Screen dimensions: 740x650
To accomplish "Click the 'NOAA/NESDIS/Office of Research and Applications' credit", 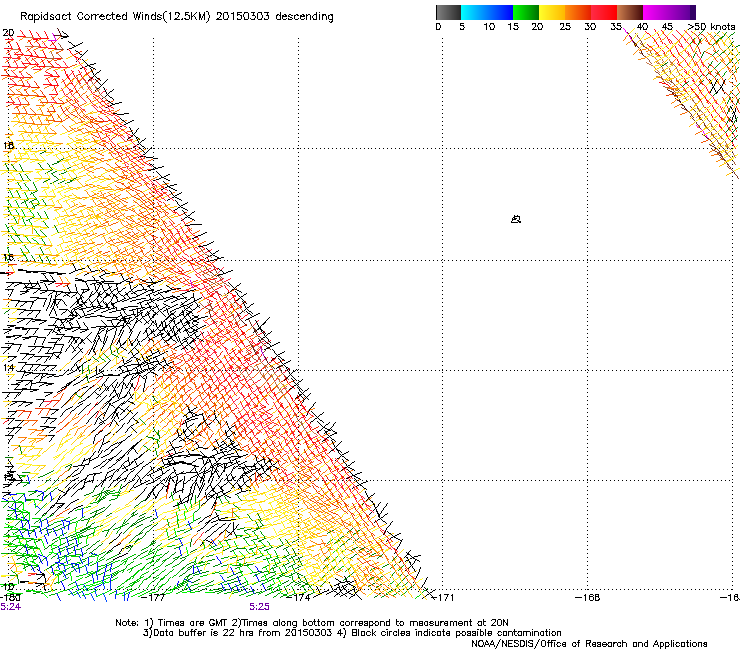I will click(x=589, y=644).
